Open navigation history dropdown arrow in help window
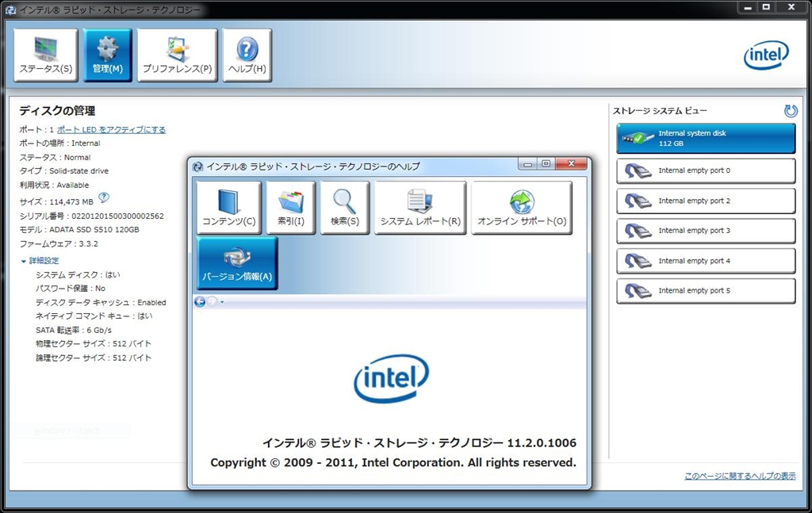812x513 pixels. pyautogui.click(x=222, y=302)
